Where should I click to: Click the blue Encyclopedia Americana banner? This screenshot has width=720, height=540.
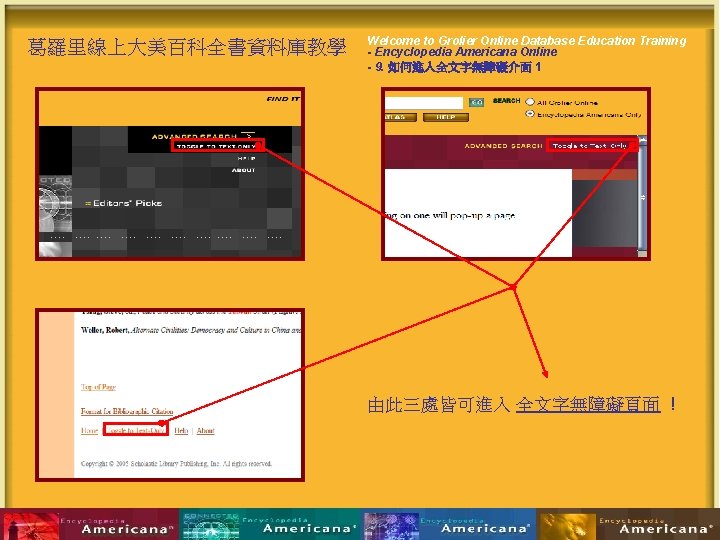pyautogui.click(x=450, y=524)
